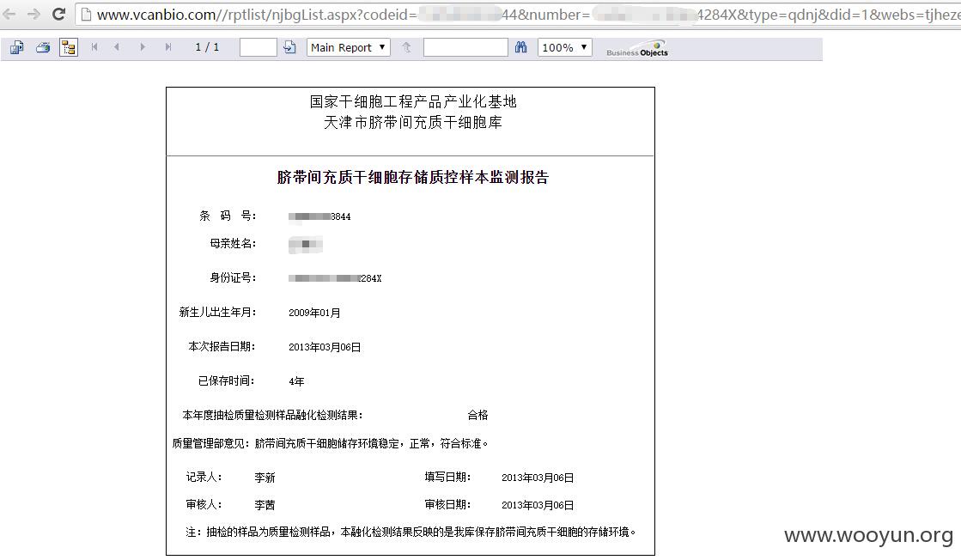Click the test result 合格
Screen dimensions: 961x560
point(478,416)
